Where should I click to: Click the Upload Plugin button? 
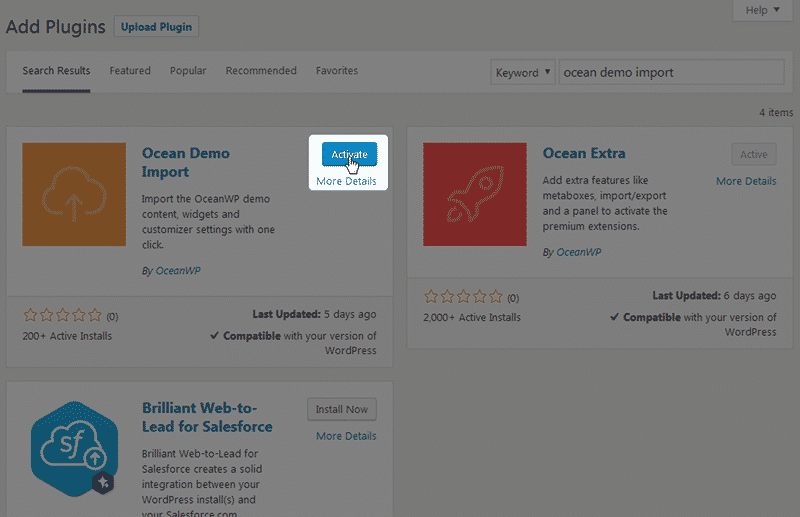pyautogui.click(x=156, y=27)
